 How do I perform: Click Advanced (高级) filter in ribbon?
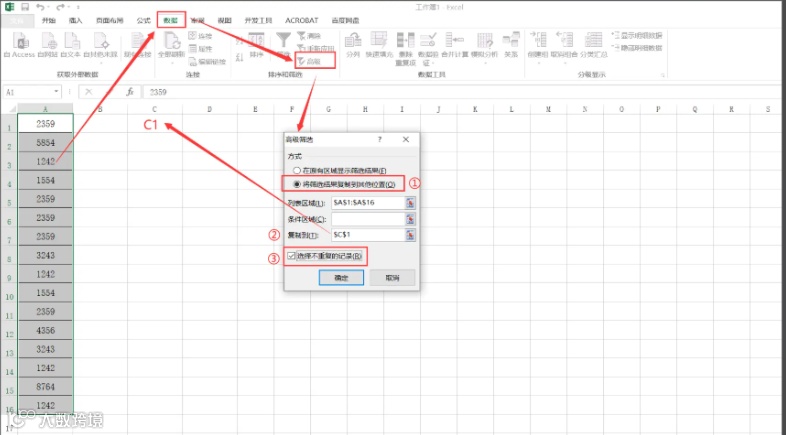coord(309,62)
